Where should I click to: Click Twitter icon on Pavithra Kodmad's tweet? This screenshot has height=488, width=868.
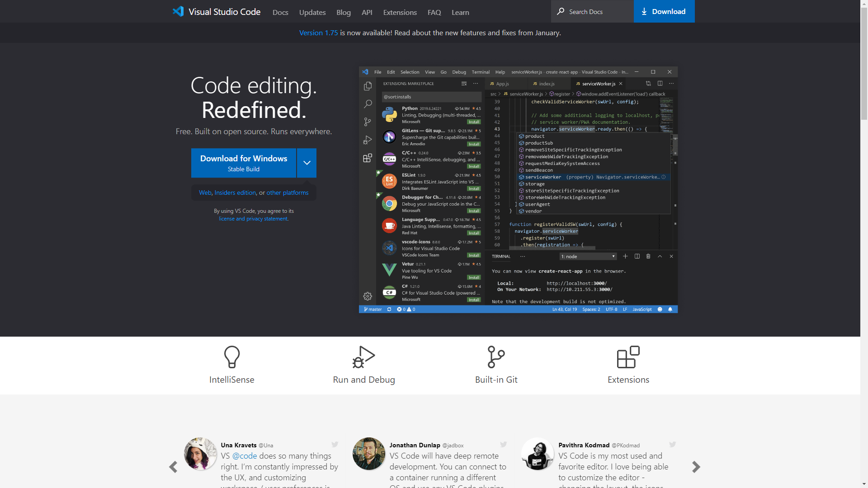click(673, 445)
